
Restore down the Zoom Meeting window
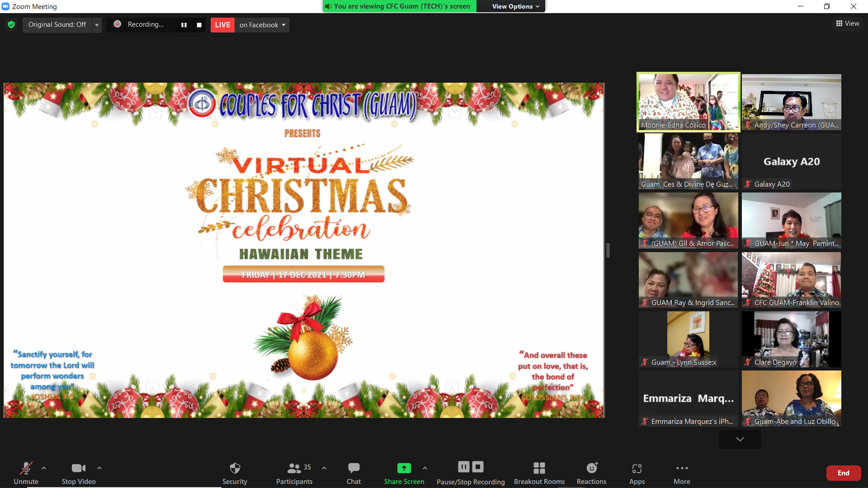click(827, 6)
